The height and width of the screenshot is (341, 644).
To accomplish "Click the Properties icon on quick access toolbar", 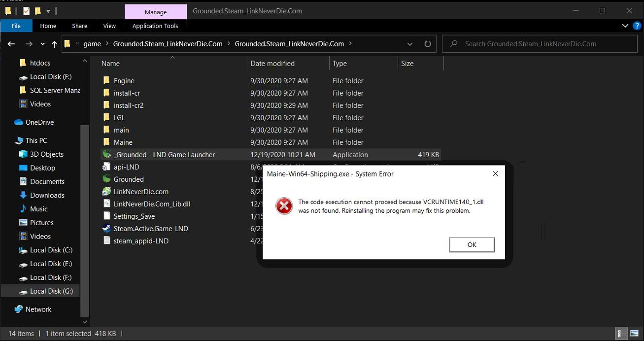I will click(26, 11).
